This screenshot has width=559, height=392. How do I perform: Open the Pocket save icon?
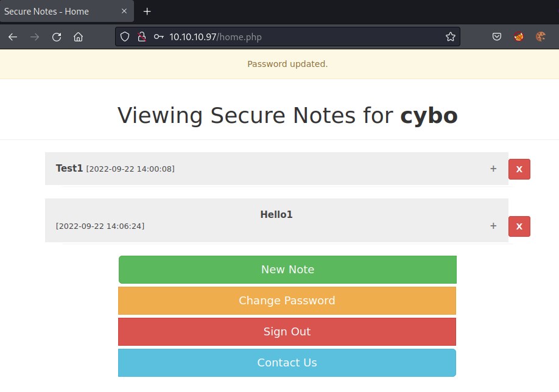point(497,37)
